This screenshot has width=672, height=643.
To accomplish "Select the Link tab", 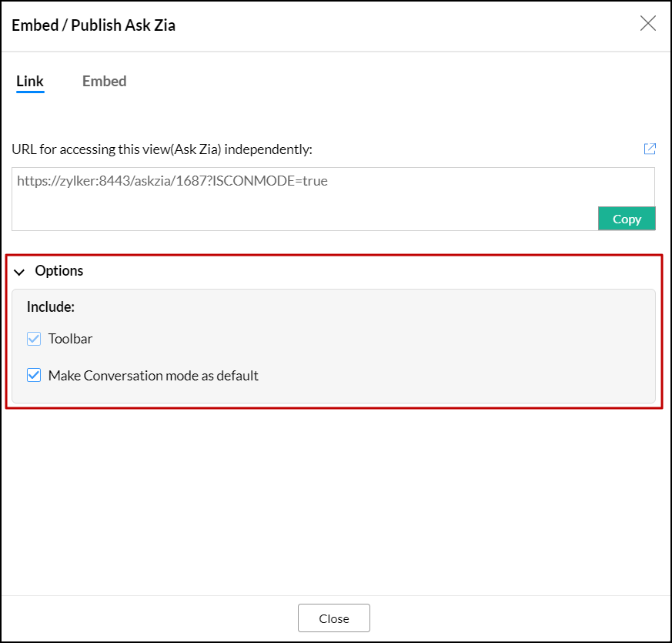I will pyautogui.click(x=30, y=81).
